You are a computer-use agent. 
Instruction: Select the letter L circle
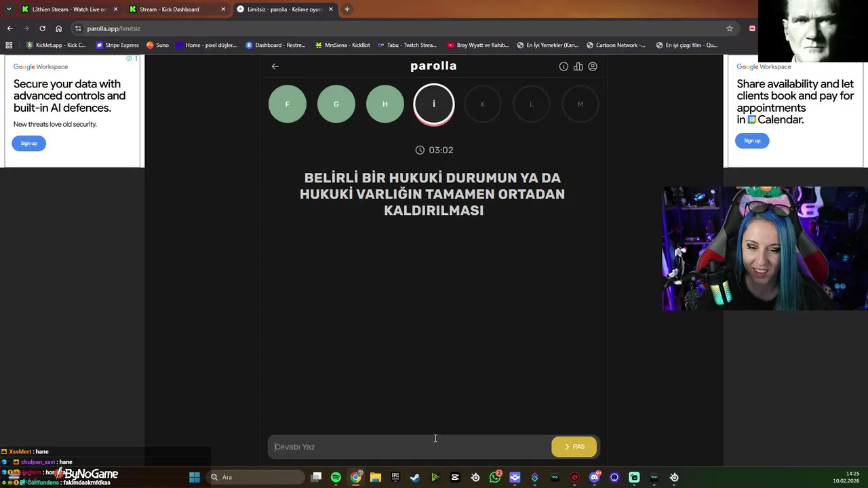click(x=532, y=104)
